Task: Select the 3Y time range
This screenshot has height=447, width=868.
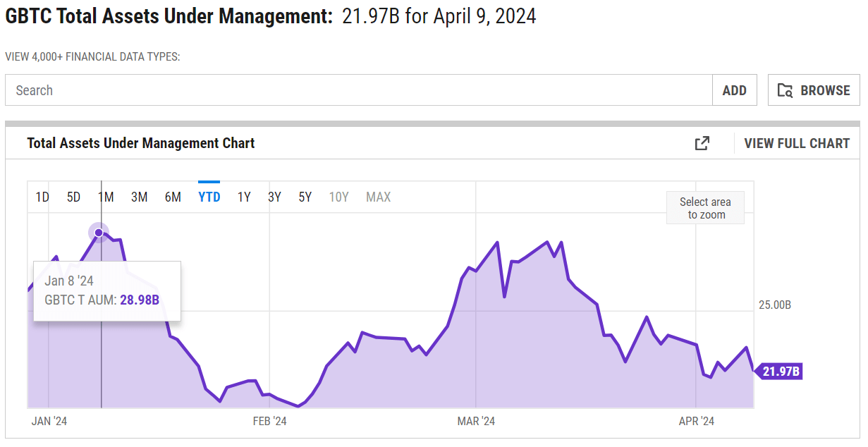Action: 274,197
